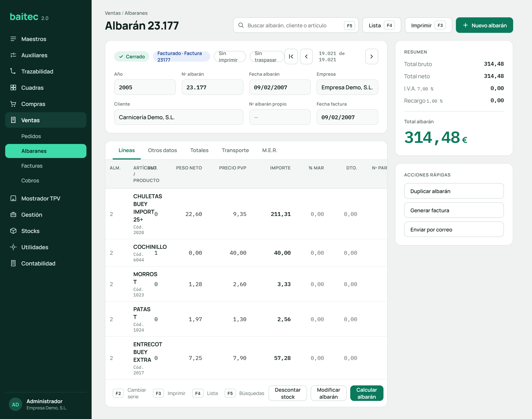Open the Totales tab
Screen dimensions: 532x419
(199, 150)
